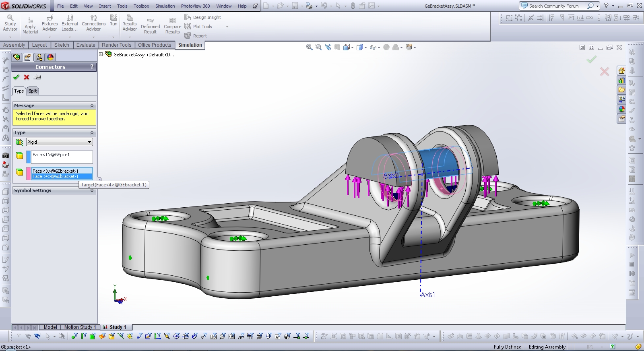The image size is (644, 351).
Task: Open the Connections Advisor
Action: tap(93, 23)
